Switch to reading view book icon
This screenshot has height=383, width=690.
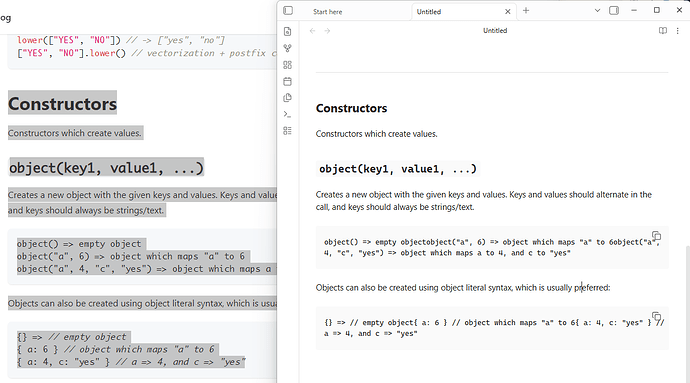pos(663,31)
